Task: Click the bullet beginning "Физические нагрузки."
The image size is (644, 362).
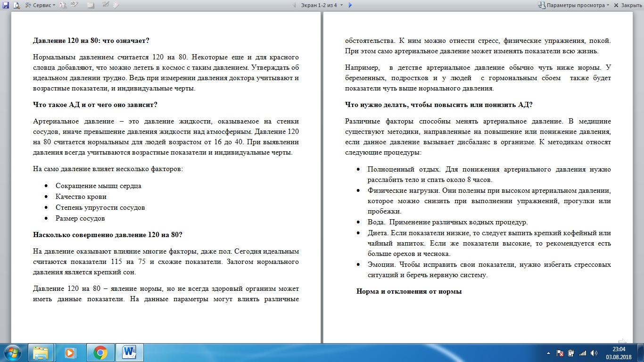Action: 489,201
